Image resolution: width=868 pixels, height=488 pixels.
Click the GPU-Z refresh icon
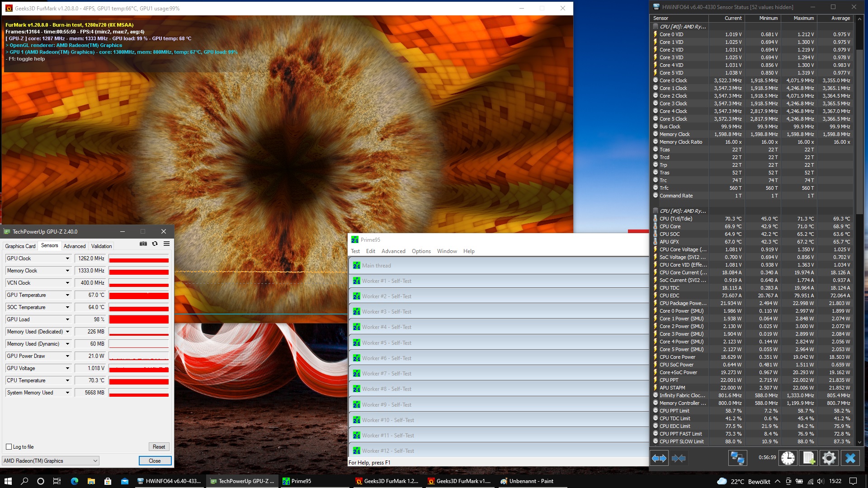click(x=155, y=244)
